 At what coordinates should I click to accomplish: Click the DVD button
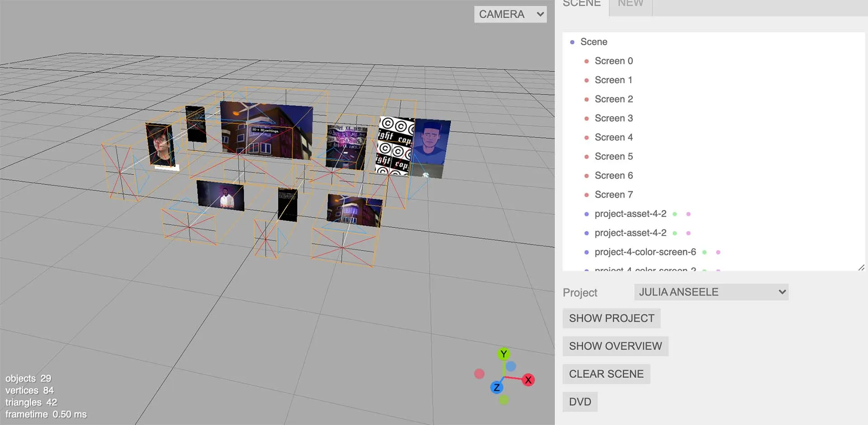click(580, 401)
